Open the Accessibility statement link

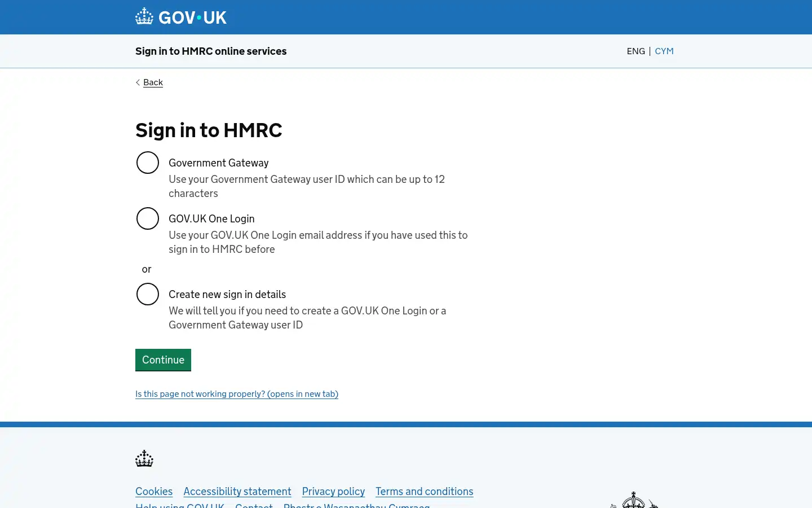point(237,492)
